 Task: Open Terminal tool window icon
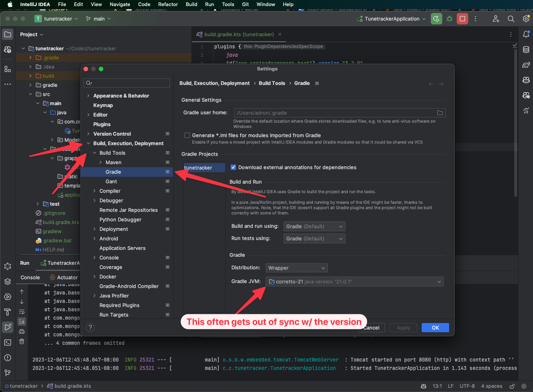click(8, 342)
